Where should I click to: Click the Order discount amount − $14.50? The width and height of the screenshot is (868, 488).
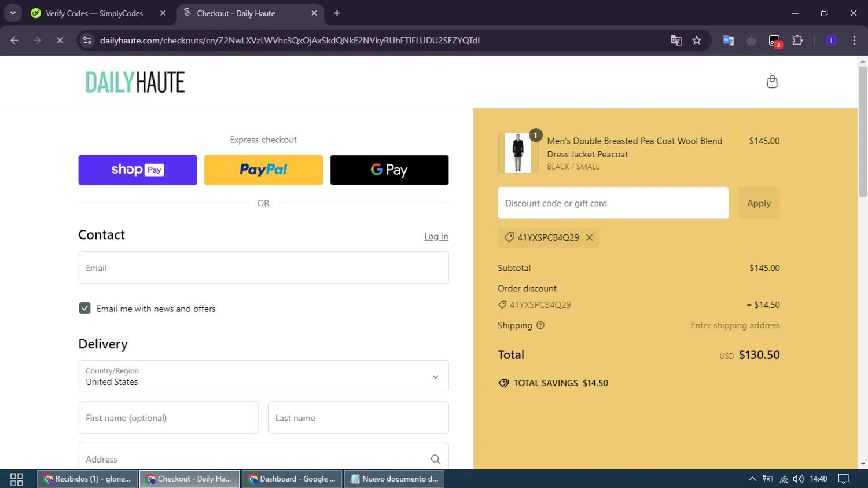coord(763,304)
